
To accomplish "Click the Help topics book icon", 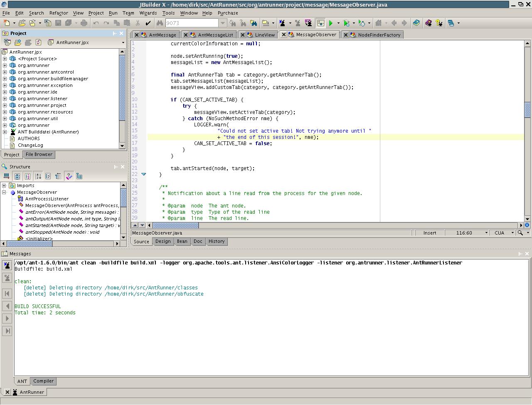I will tap(416, 23).
